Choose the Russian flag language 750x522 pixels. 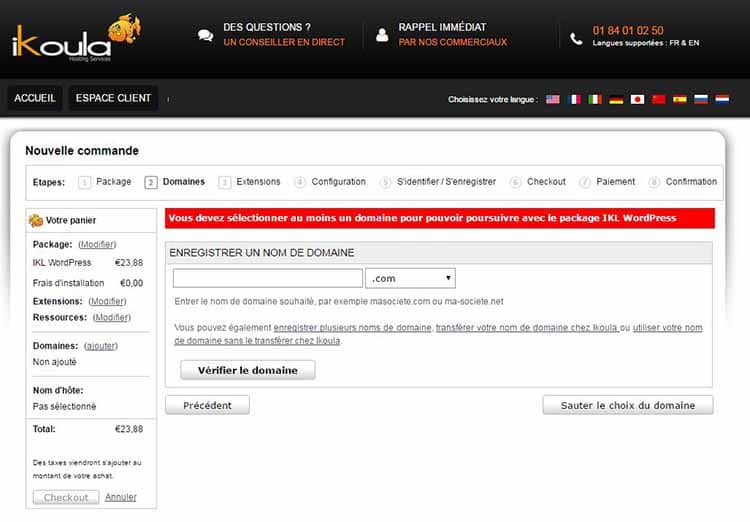[700, 100]
